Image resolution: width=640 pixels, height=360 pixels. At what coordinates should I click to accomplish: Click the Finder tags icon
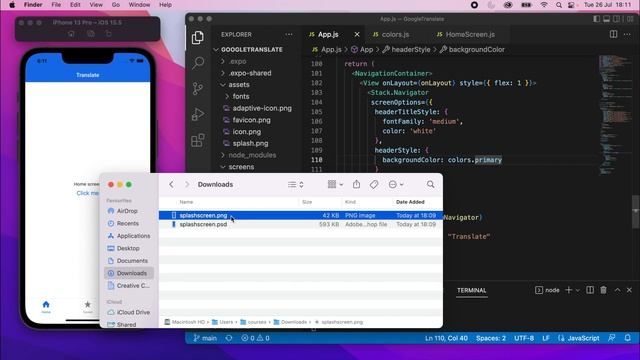pyautogui.click(x=374, y=184)
